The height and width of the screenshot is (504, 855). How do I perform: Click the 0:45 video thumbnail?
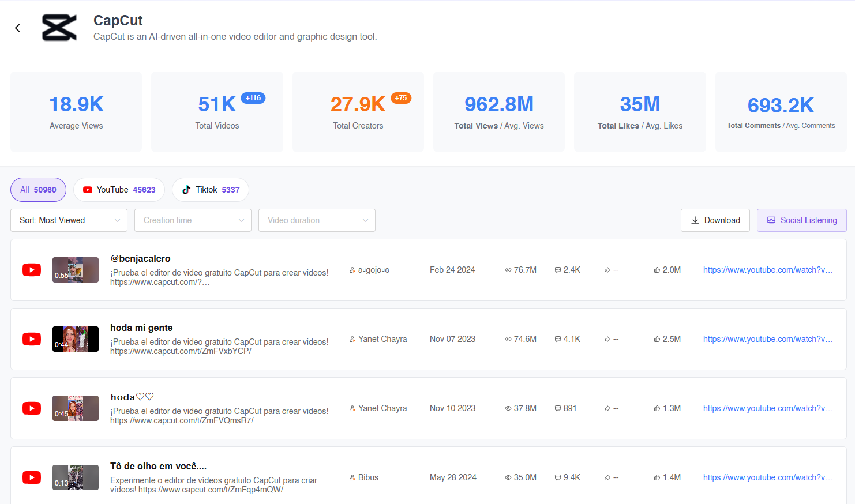(x=76, y=408)
